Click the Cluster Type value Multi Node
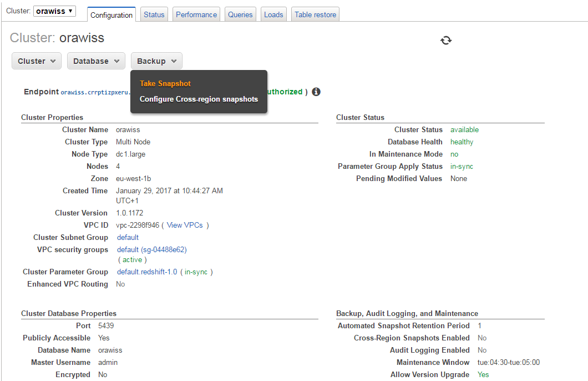 point(133,142)
